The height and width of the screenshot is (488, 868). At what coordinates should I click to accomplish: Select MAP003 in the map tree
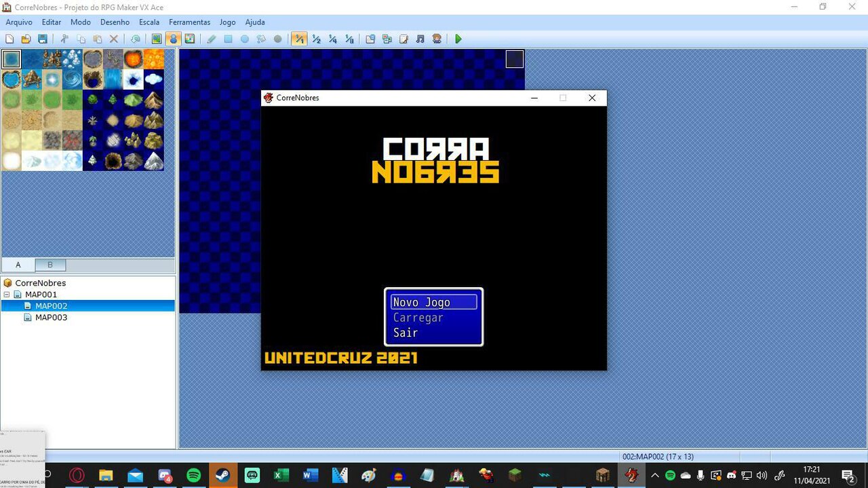coord(51,318)
